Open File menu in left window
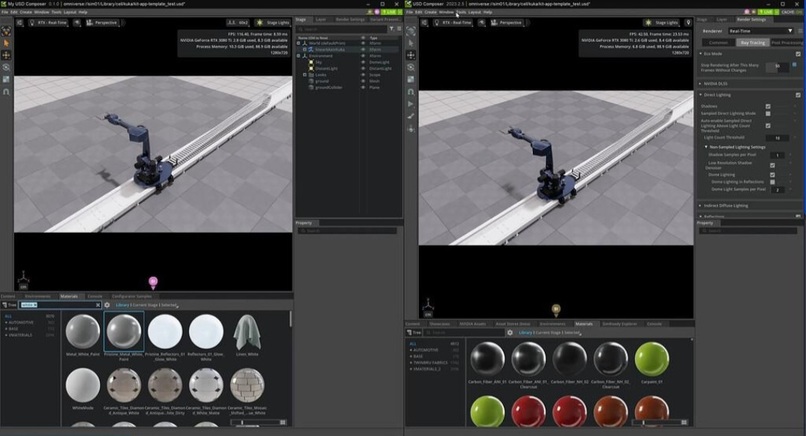 click(x=5, y=12)
